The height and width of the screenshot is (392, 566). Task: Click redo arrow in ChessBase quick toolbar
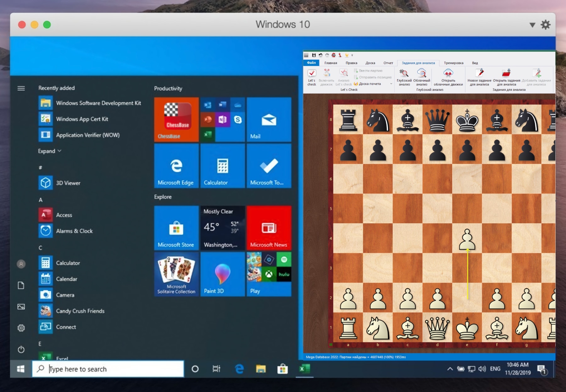click(x=327, y=55)
